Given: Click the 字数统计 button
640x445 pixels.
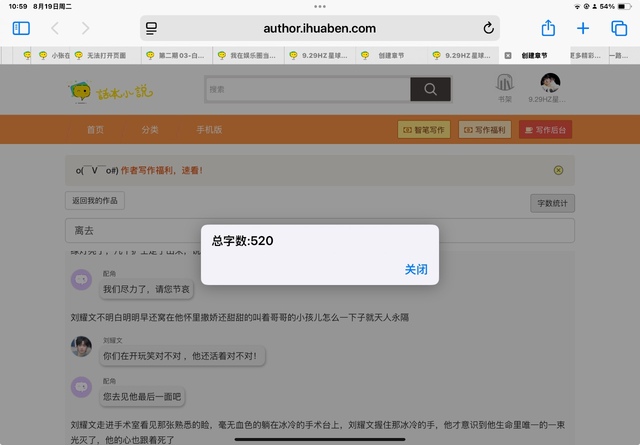Looking at the screenshot, I should point(552,204).
